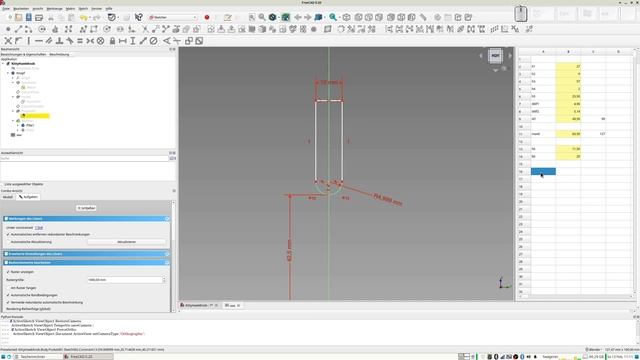The height and width of the screenshot is (360, 640).
Task: Open the last menu bar item Hilfe
Action: (x=109, y=9)
